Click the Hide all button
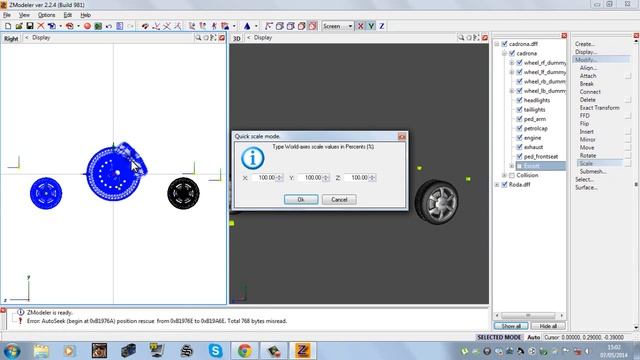 (548, 326)
